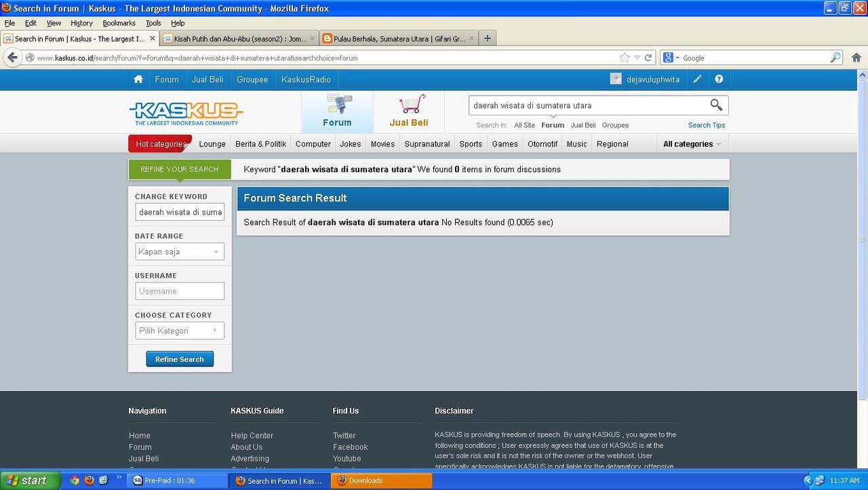Image resolution: width=868 pixels, height=490 pixels.
Task: Open the history dropdown arrow in address bar
Action: tap(637, 58)
